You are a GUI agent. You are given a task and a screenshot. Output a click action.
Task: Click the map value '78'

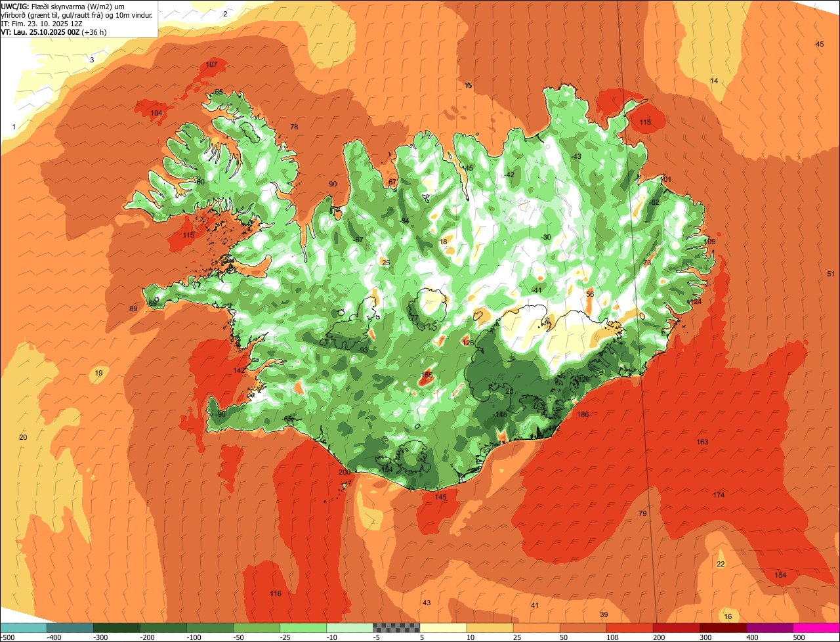point(294,127)
